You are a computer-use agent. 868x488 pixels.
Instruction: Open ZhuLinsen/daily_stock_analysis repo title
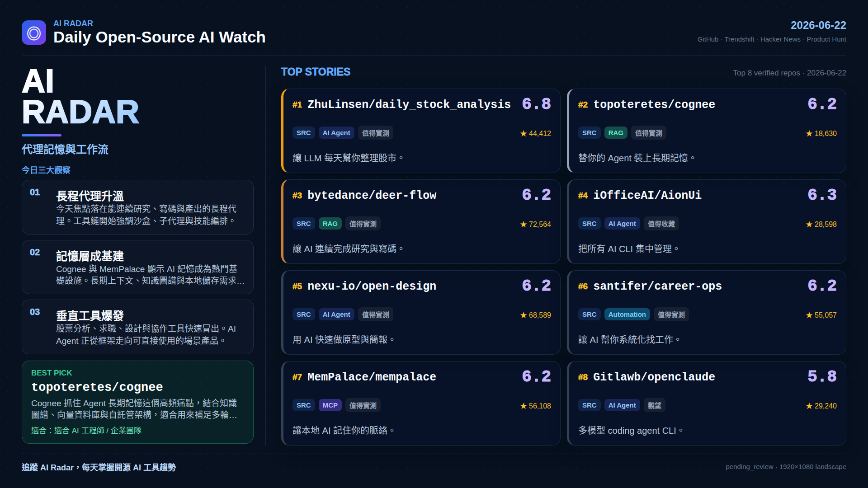[409, 104]
